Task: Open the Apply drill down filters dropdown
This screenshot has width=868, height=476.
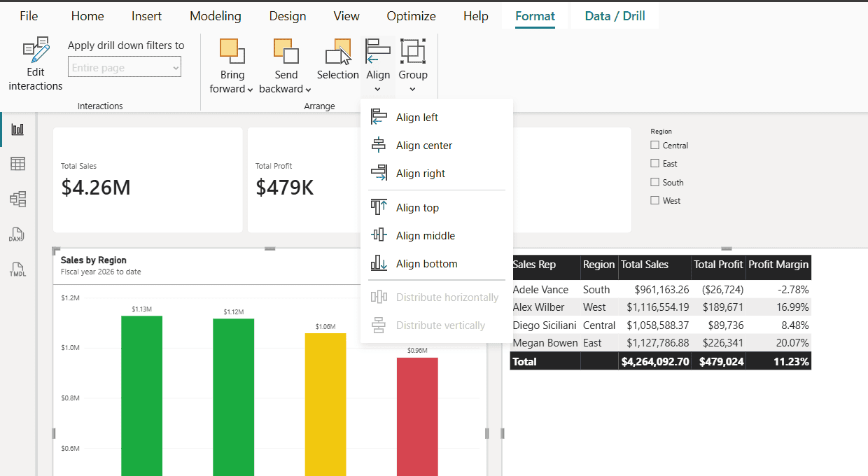Action: coord(125,68)
